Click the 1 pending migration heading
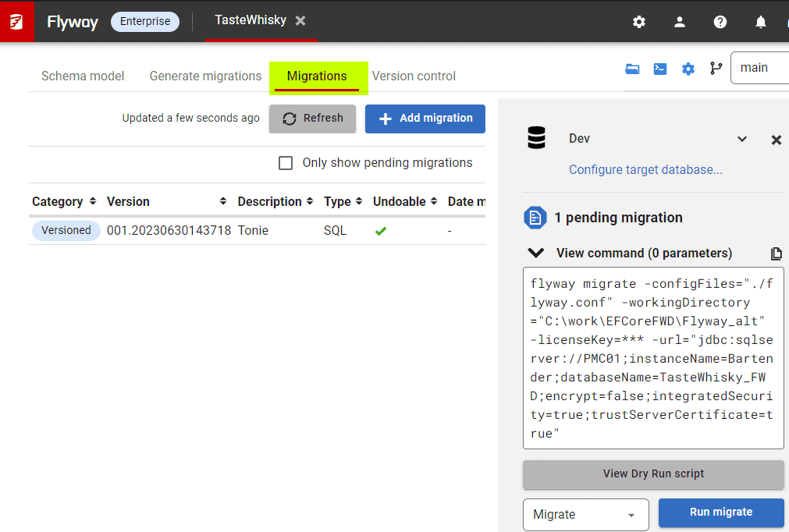The image size is (789, 532). pos(619,218)
